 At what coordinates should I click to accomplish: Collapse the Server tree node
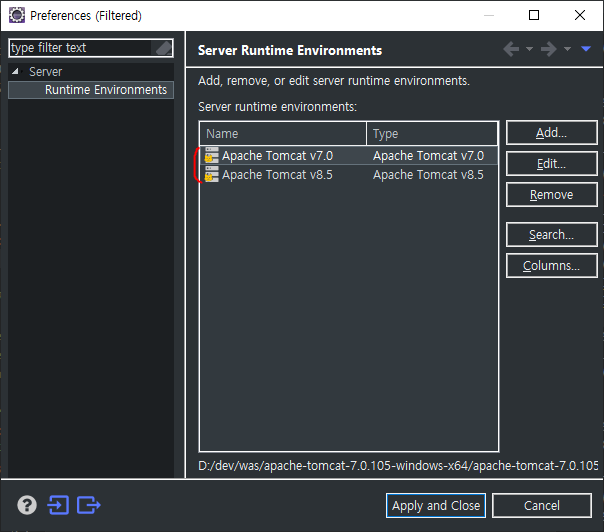click(x=15, y=71)
